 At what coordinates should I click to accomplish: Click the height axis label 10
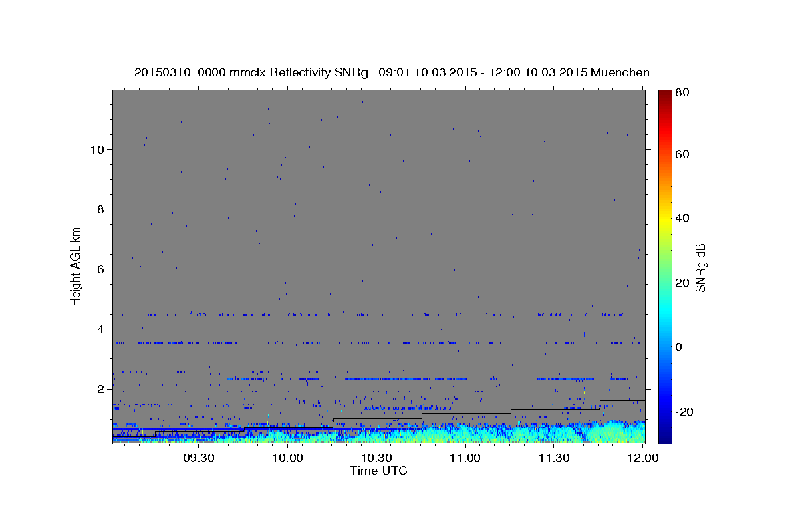(x=97, y=149)
